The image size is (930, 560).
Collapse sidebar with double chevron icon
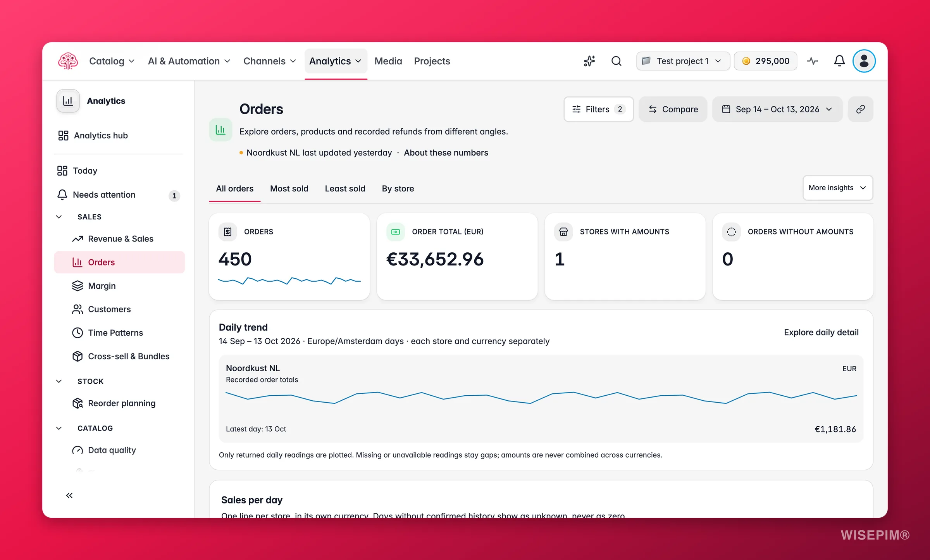click(x=69, y=495)
